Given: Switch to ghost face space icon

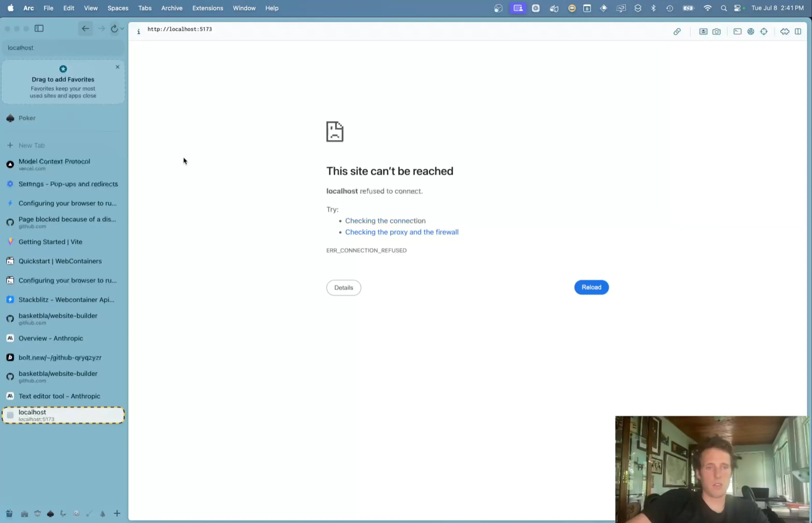Looking at the screenshot, I should point(76,513).
